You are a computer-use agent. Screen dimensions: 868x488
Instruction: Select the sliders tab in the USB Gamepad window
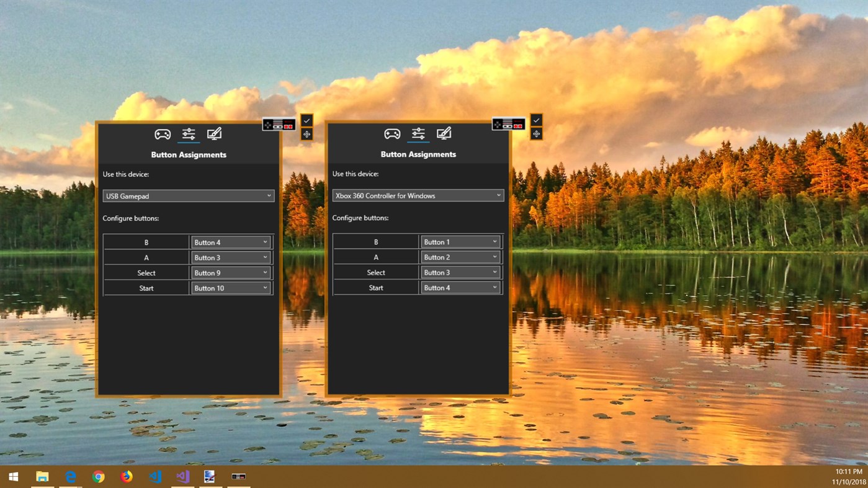point(189,134)
